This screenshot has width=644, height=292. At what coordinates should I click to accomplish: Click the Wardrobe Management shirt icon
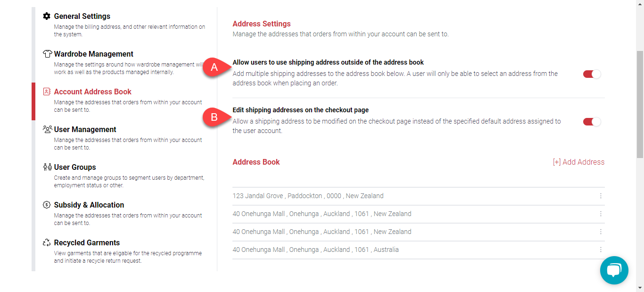click(x=47, y=54)
